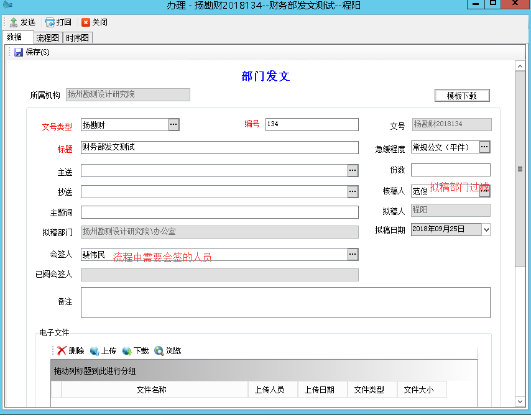This screenshot has height=420, width=531.
Task: Click the 上传 upload globe icon
Action: tap(95, 351)
